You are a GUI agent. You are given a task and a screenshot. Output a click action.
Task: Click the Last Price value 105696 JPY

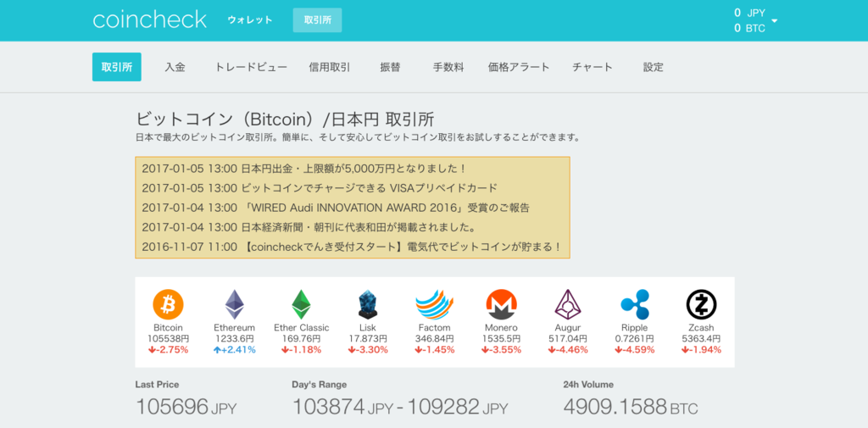(186, 408)
